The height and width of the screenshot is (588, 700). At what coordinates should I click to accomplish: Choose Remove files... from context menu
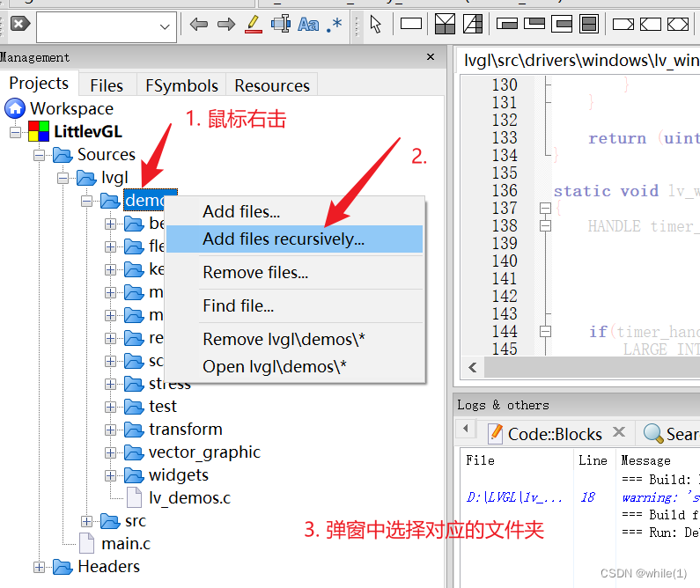click(x=295, y=272)
